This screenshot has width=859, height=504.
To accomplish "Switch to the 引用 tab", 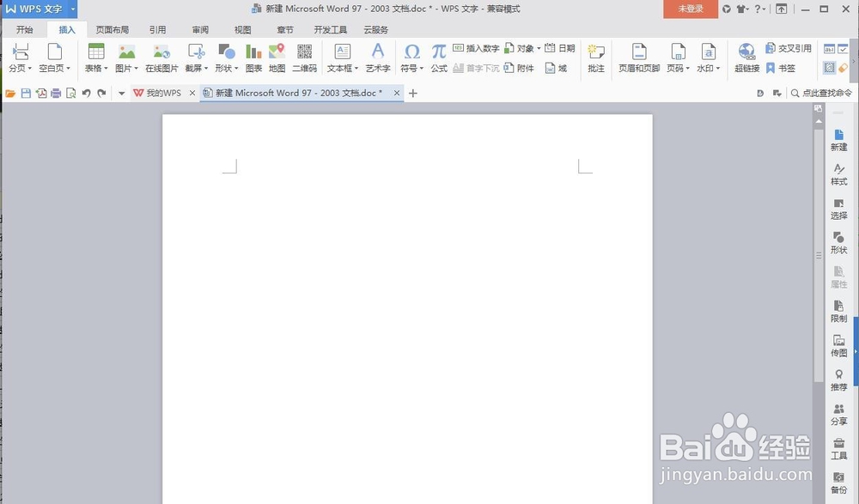I will click(x=157, y=29).
